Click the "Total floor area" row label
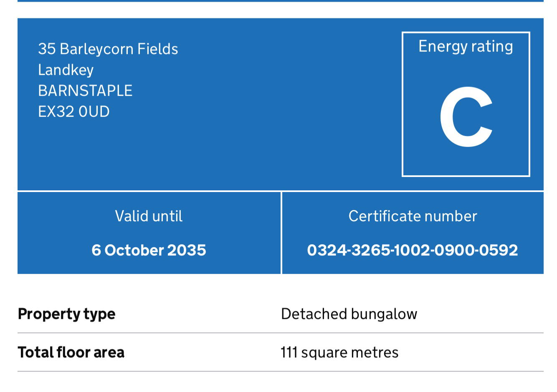 click(x=71, y=352)
